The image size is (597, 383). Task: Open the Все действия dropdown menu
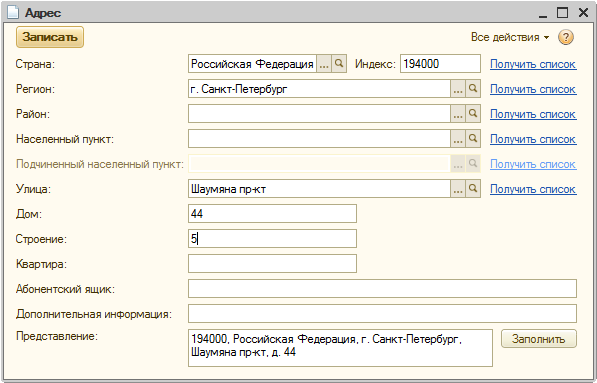click(x=510, y=37)
